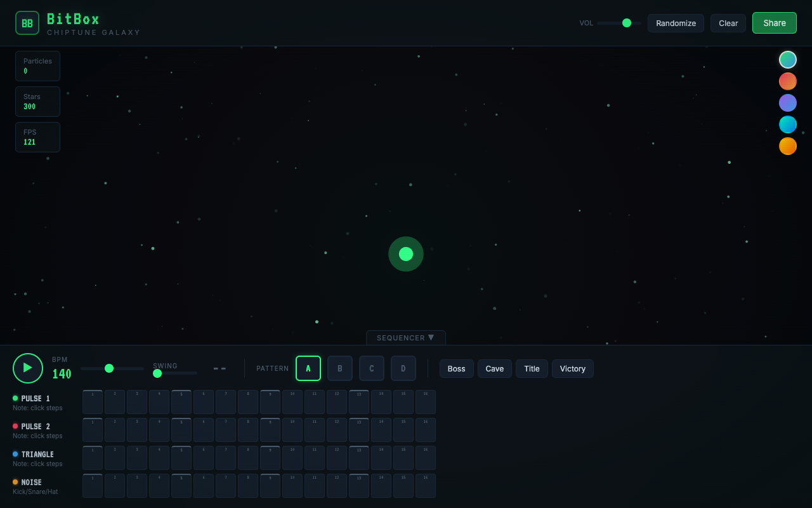Viewport: 812px width, 508px height.
Task: Toggle step 5 on Pulse 1 track
Action: pyautogui.click(x=181, y=402)
